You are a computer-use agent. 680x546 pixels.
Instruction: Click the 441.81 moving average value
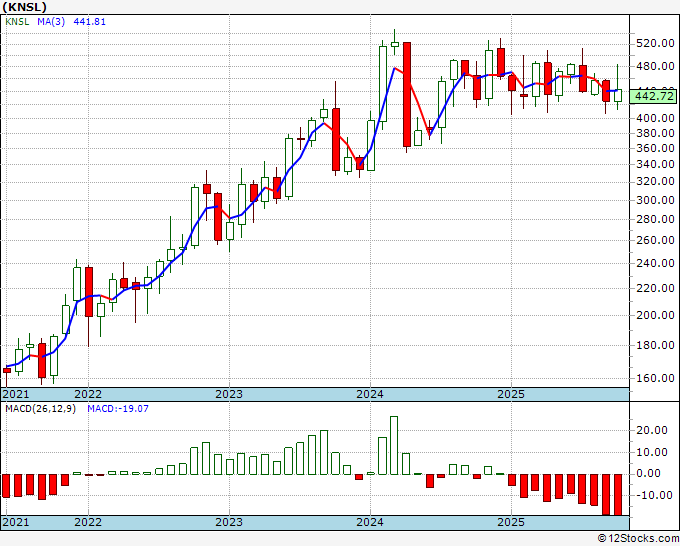89,21
